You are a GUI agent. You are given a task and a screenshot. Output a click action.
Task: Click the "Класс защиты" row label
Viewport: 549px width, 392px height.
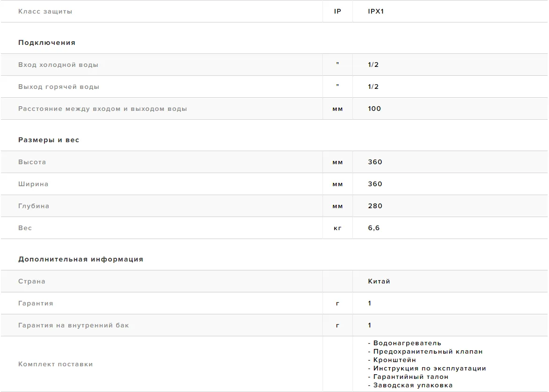click(45, 11)
